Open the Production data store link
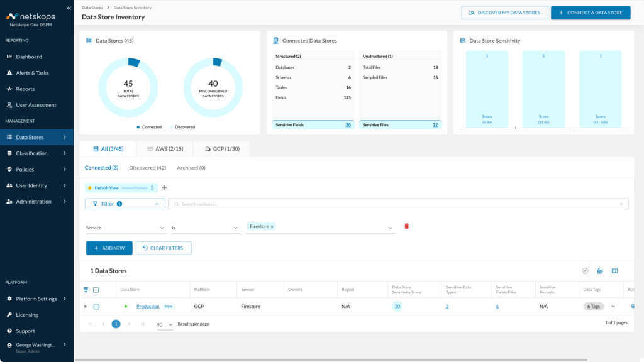644x362 pixels. tap(148, 307)
